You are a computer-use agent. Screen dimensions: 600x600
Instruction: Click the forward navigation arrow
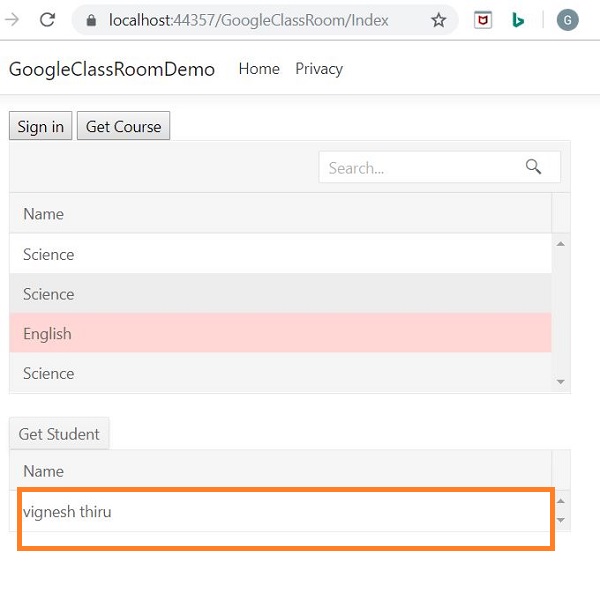pyautogui.click(x=13, y=20)
